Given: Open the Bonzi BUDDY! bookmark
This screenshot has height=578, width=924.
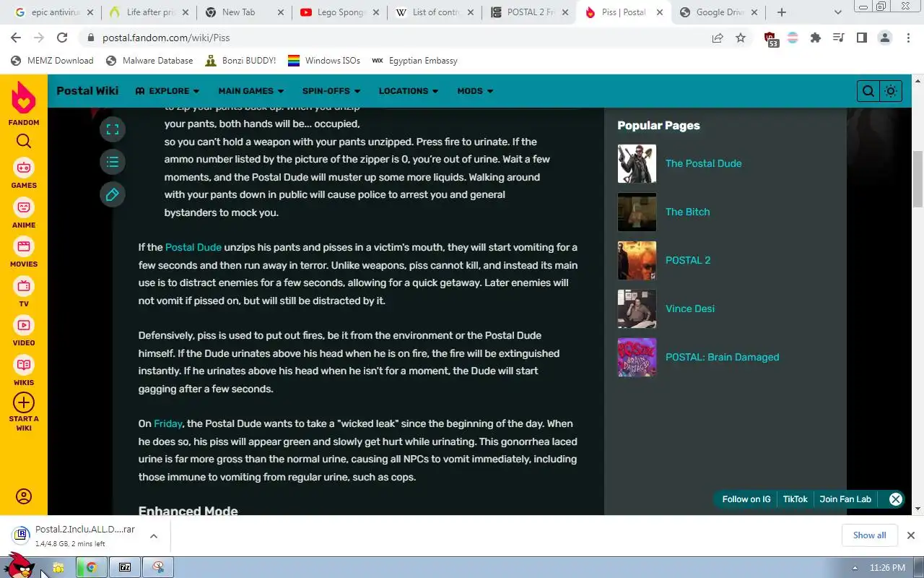Looking at the screenshot, I should tap(240, 61).
